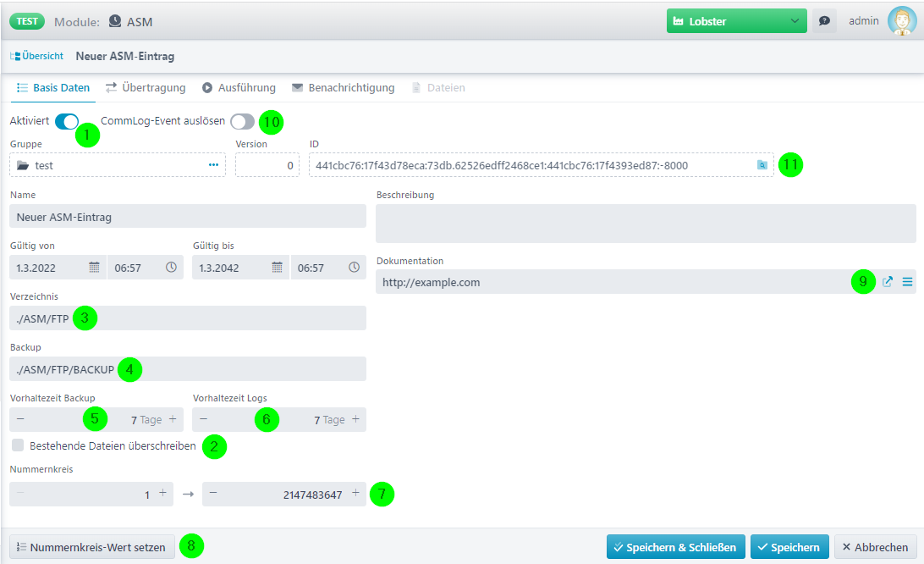
Task: Select the Dateien tab
Action: 438,88
